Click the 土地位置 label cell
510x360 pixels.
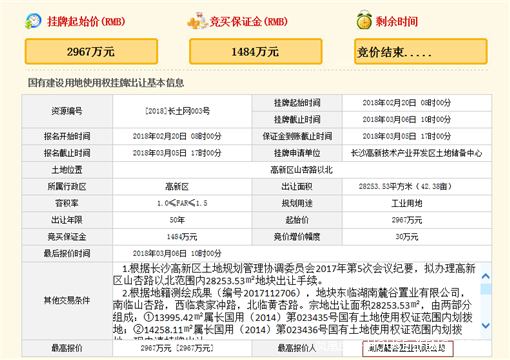67,170
